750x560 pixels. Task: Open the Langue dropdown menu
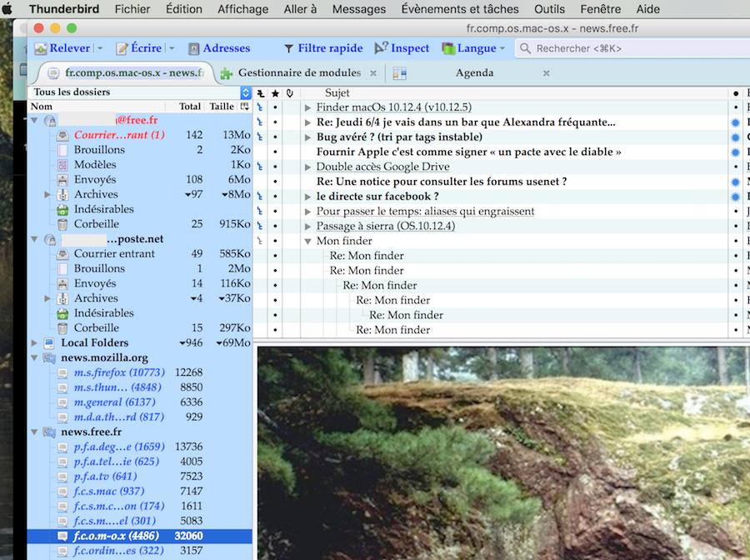[475, 48]
